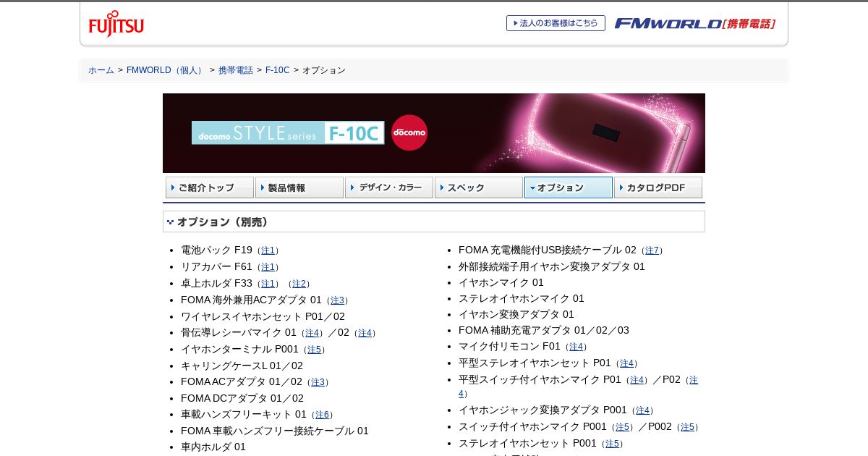
Task: Click 注4 beside イヤホンジャック変換アダプタ P001
Action: [642, 410]
